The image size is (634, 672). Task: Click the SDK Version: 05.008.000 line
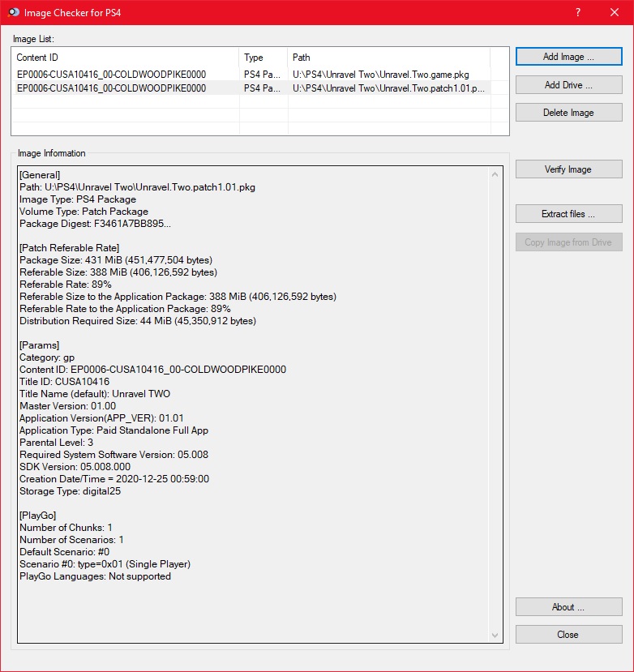coord(75,467)
